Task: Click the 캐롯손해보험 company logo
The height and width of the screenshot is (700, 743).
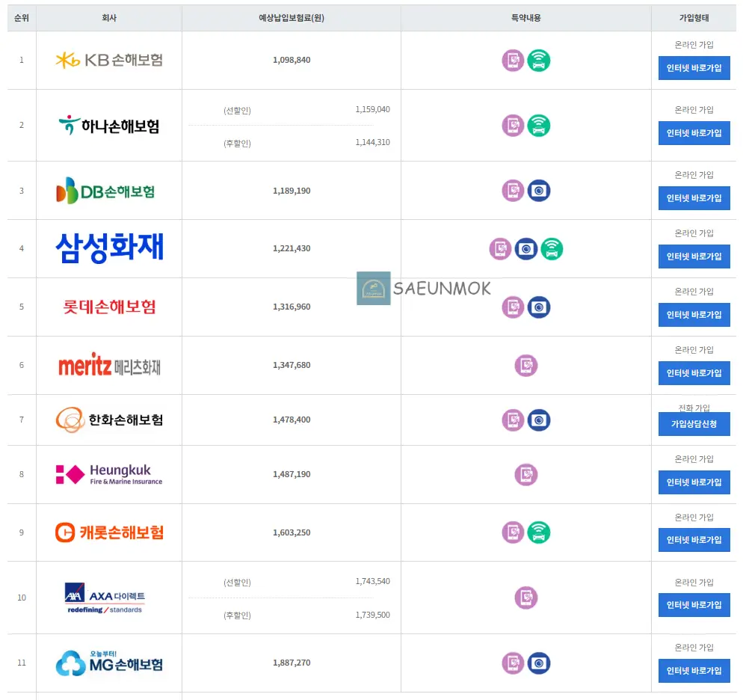Action: [x=109, y=532]
